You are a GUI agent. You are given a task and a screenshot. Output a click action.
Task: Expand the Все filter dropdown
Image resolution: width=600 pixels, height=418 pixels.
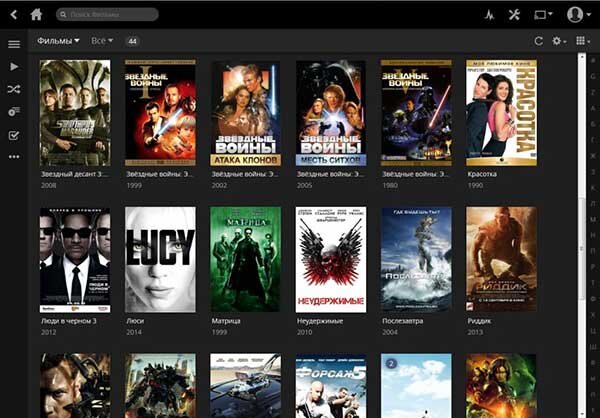coord(102,41)
